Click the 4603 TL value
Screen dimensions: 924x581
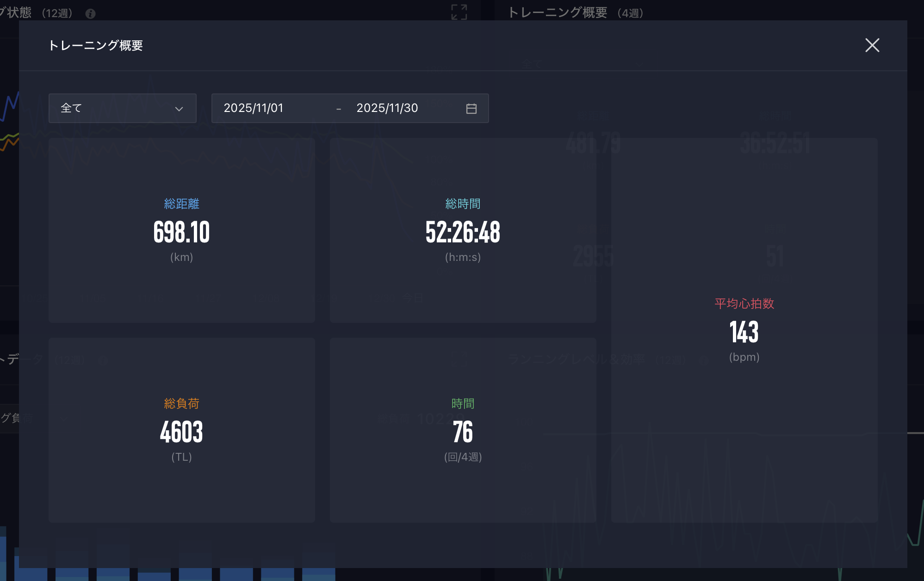pyautogui.click(x=181, y=432)
